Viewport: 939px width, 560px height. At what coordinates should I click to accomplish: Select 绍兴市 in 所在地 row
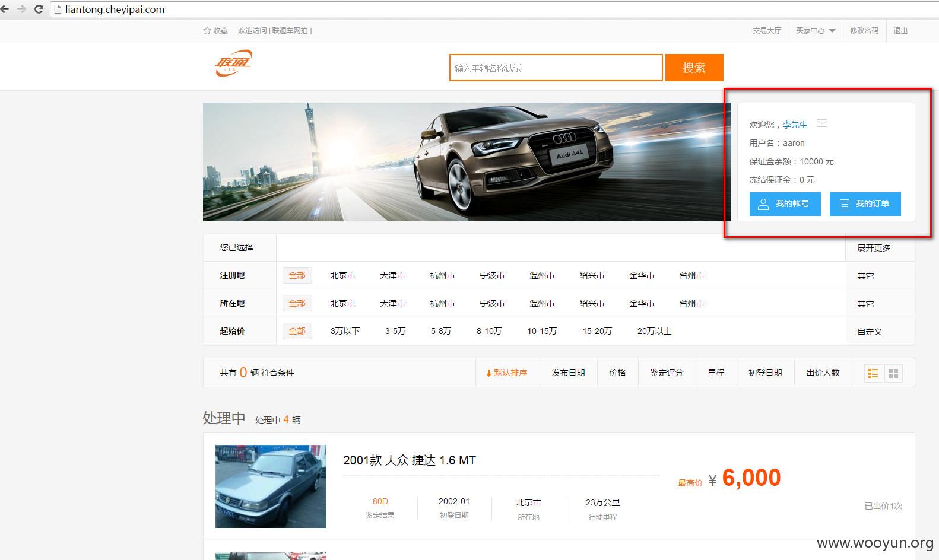(592, 303)
